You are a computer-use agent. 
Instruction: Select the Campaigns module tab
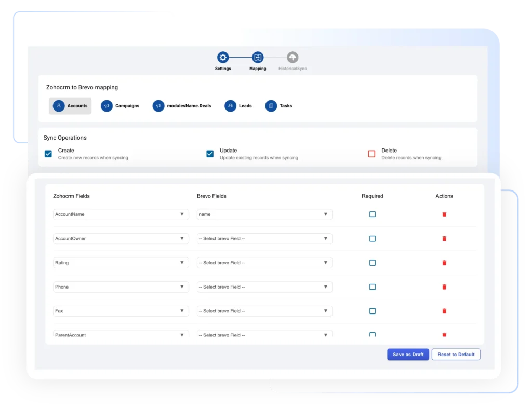pyautogui.click(x=121, y=106)
